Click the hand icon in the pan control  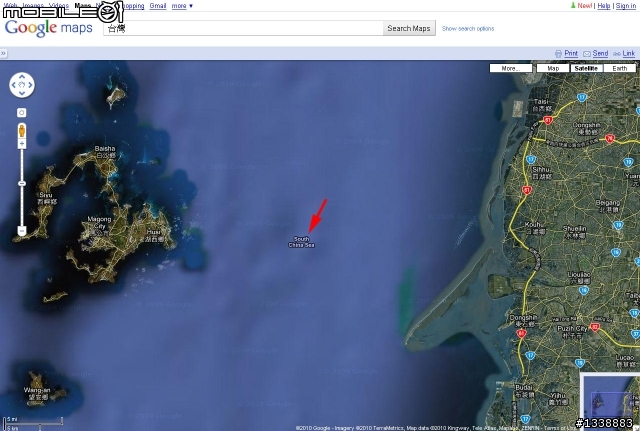22,85
